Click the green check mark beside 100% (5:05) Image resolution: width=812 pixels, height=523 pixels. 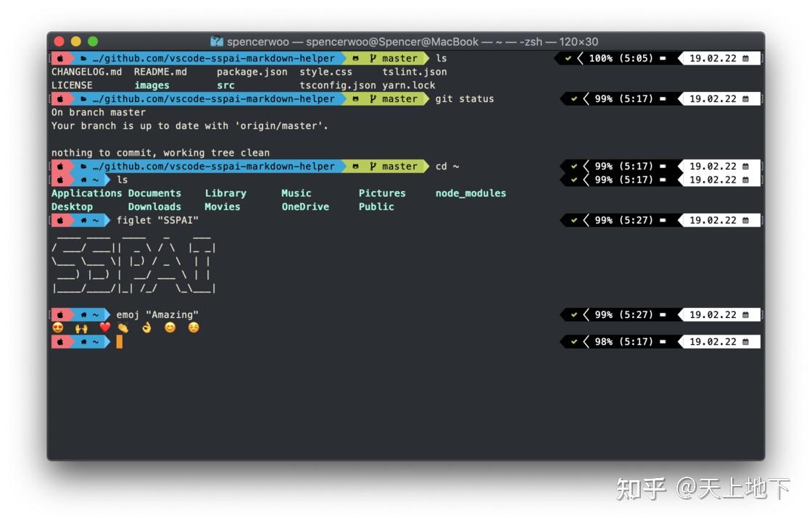coord(568,59)
